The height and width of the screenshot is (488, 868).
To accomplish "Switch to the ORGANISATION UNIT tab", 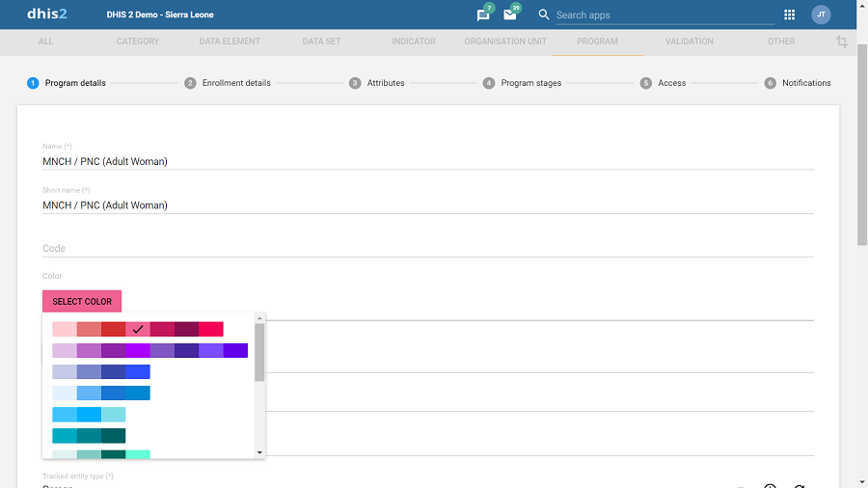I will pyautogui.click(x=505, y=41).
